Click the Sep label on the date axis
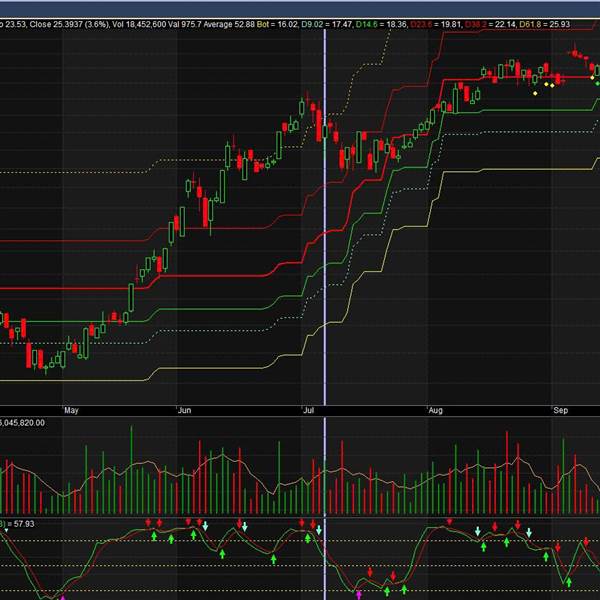This screenshot has height=600, width=600. pos(561,410)
